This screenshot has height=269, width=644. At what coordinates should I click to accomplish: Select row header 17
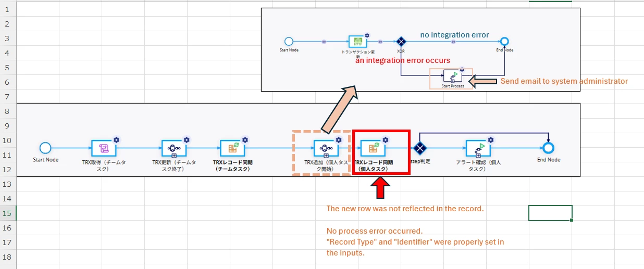point(7,242)
